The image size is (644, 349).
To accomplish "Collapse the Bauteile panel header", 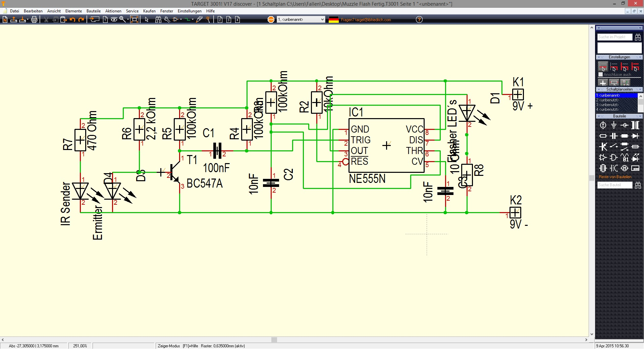I will (620, 116).
